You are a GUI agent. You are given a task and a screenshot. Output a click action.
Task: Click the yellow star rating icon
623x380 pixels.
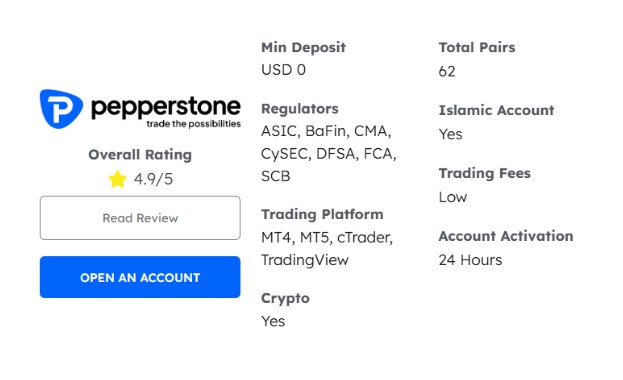(x=118, y=179)
